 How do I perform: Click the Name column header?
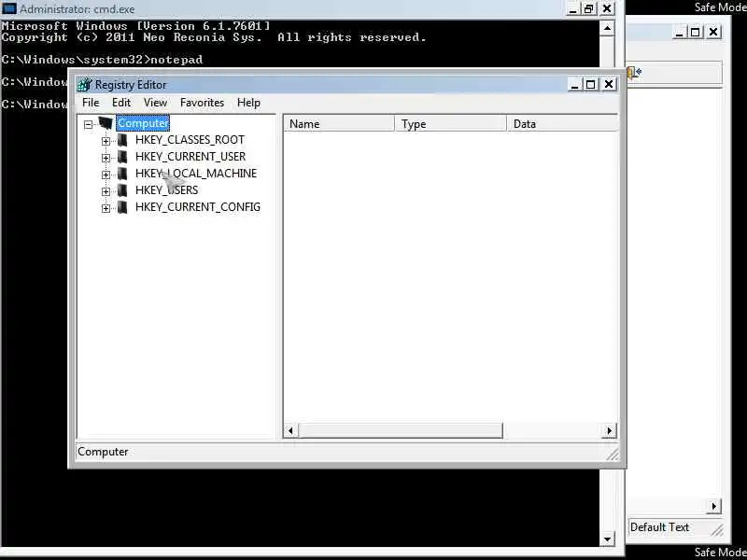339,124
